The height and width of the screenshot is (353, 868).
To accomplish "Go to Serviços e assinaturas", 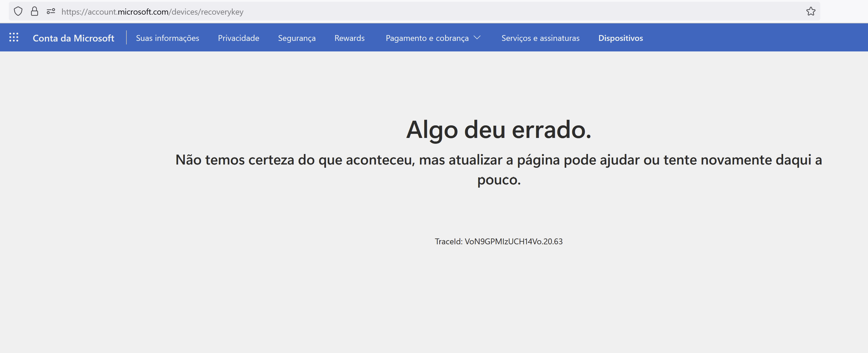I will click(540, 38).
